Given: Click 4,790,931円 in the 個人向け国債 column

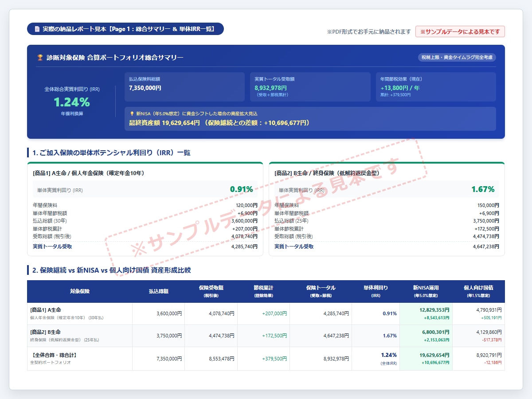Looking at the screenshot, I should pos(489,310).
